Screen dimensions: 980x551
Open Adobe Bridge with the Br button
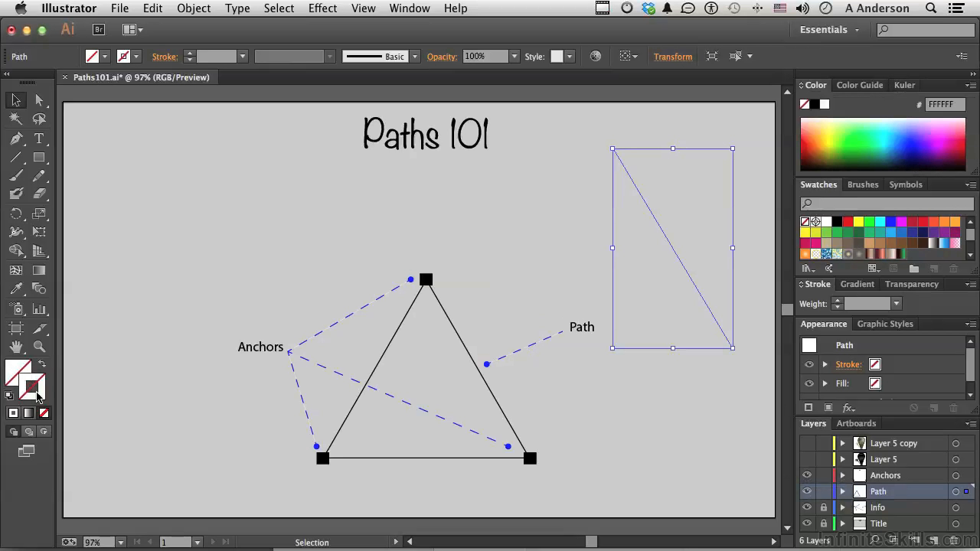pos(98,29)
